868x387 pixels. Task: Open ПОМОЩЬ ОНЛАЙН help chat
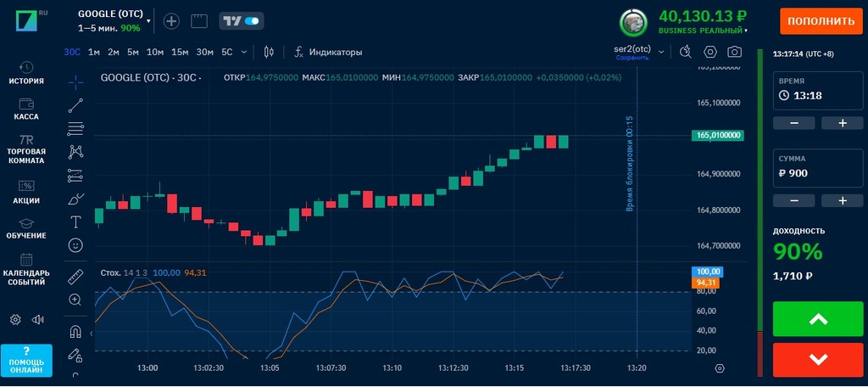click(26, 361)
